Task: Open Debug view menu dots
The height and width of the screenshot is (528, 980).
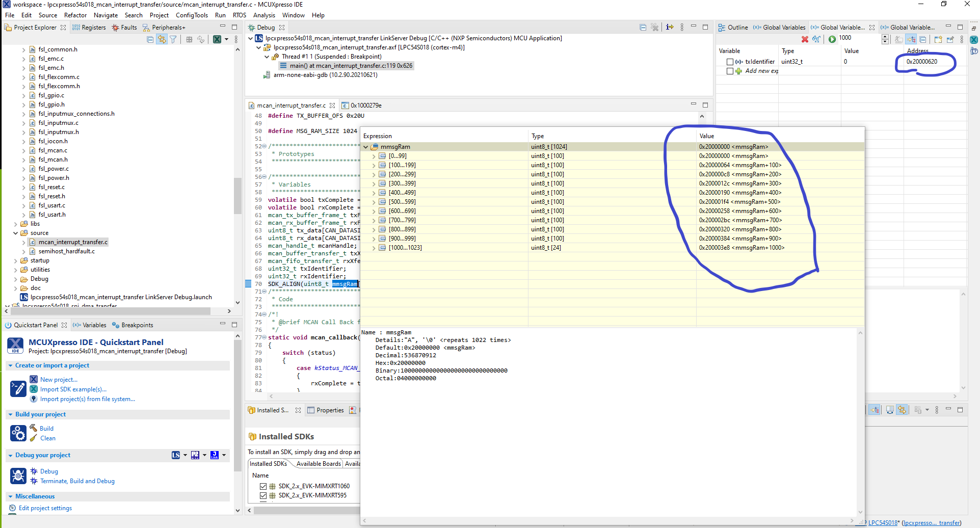Action: click(x=682, y=28)
